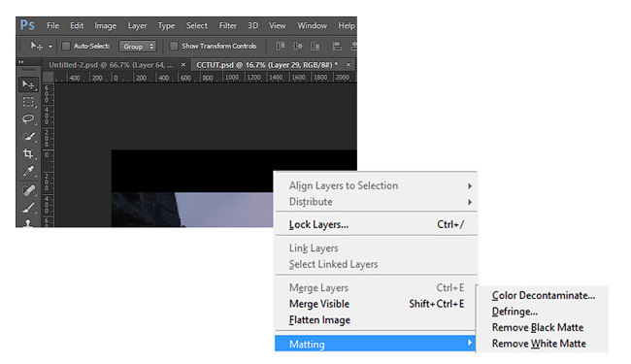Select the Clone Stamp tool
The image size is (631, 364).
(x=28, y=223)
